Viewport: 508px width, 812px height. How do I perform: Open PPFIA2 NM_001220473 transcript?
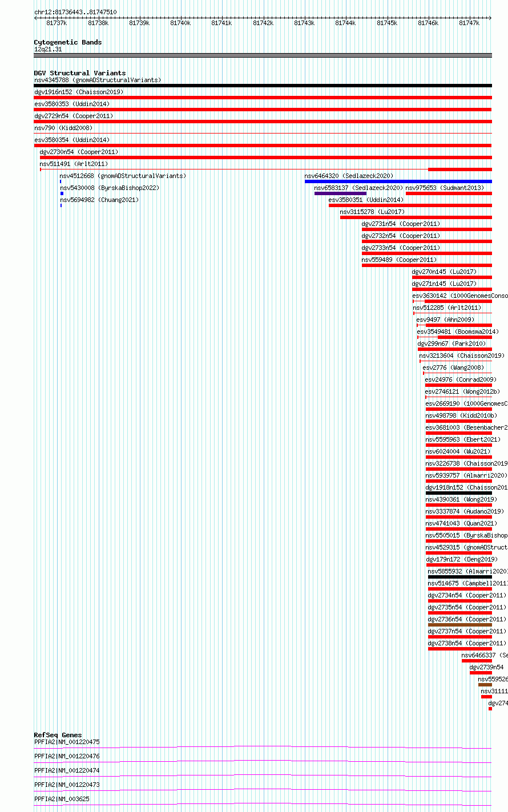[67, 785]
